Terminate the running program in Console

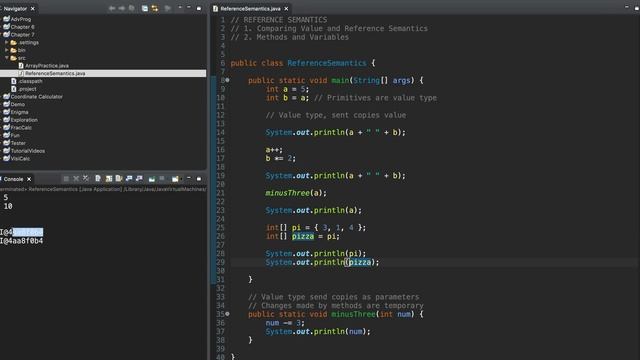(66, 179)
